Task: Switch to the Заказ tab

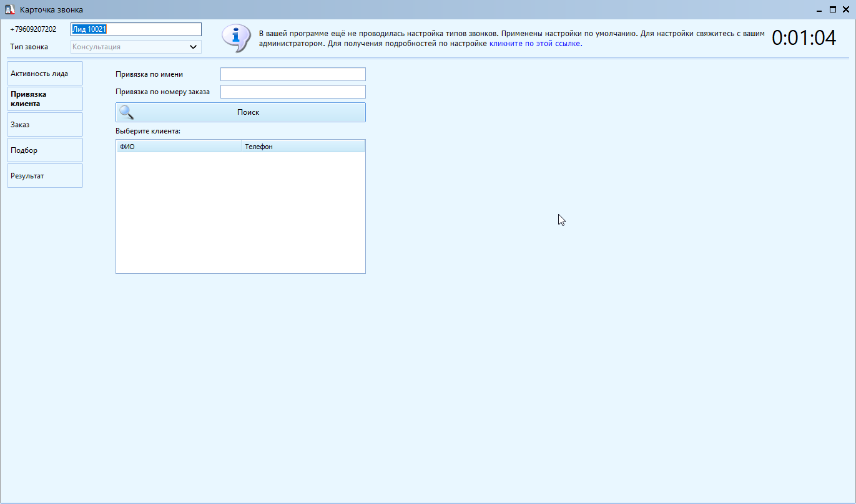Action: pos(45,125)
